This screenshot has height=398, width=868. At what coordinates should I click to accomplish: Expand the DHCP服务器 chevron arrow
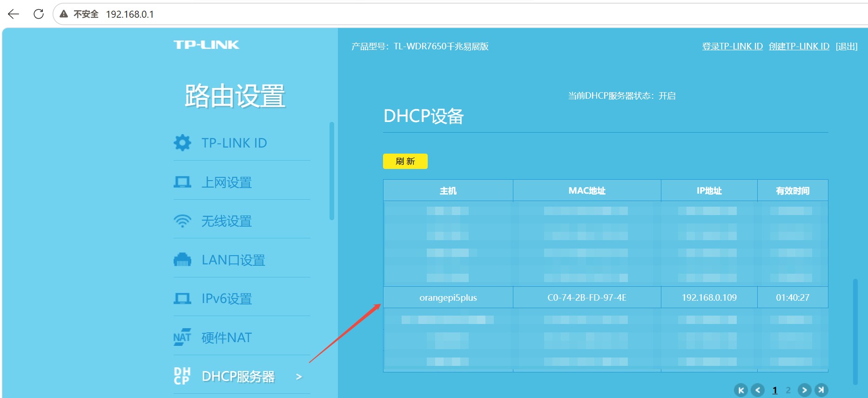[x=299, y=377]
